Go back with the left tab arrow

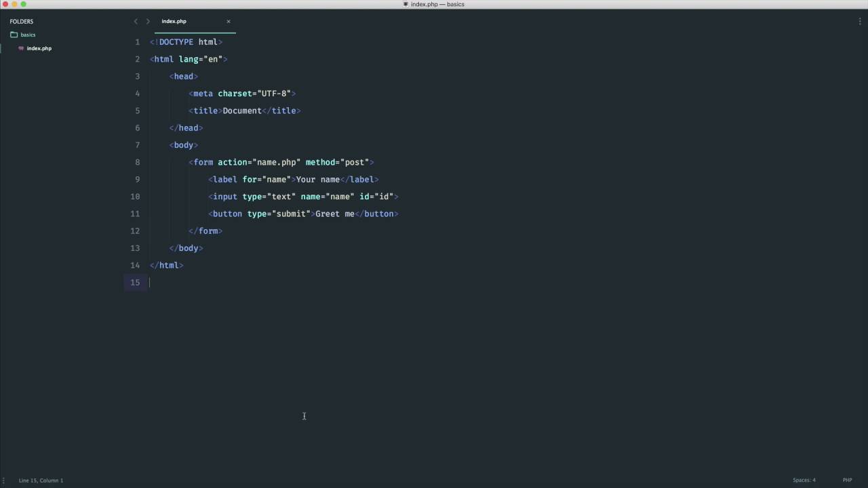tap(136, 21)
